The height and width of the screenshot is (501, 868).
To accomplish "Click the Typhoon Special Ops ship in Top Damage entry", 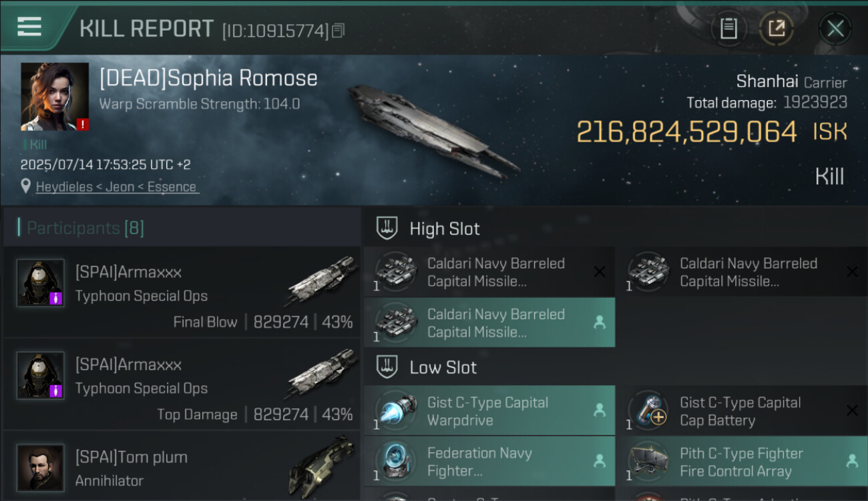I will [x=321, y=374].
